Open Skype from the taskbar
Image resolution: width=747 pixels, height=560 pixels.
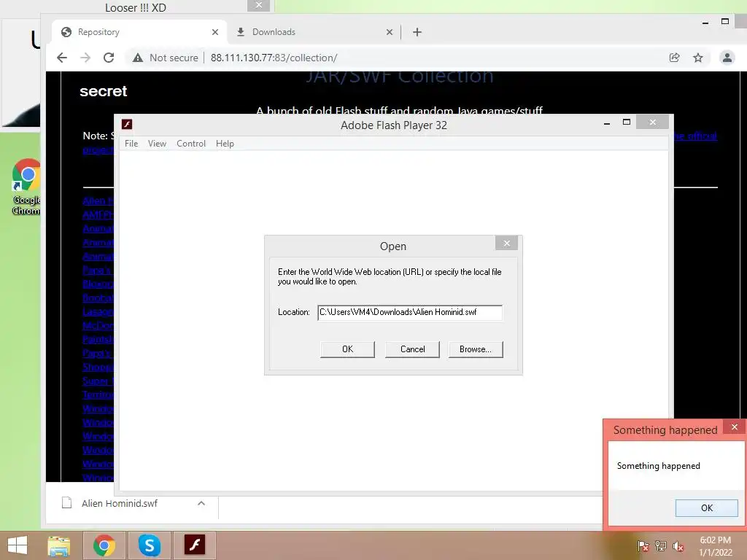tap(149, 545)
